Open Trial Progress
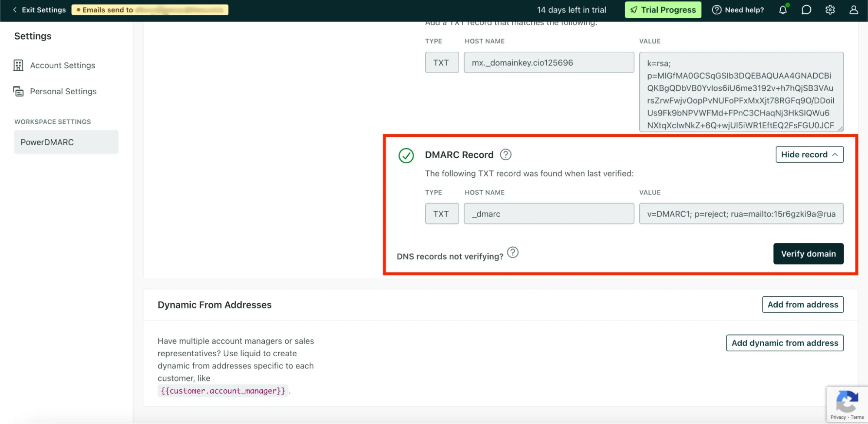This screenshot has width=868, height=424. click(x=663, y=10)
